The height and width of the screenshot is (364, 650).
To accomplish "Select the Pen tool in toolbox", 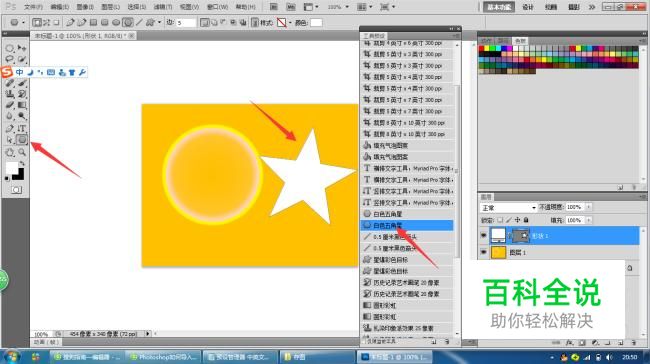I will [10, 128].
